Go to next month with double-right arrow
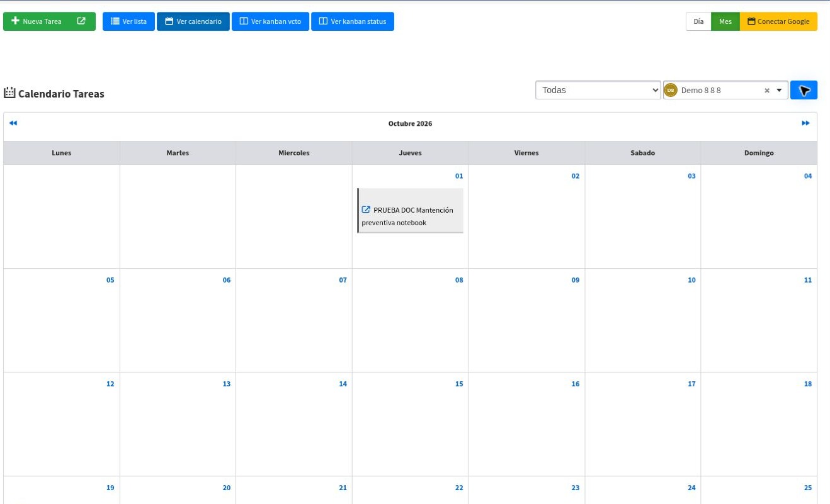Viewport: 830px width, 504px height. pos(805,123)
